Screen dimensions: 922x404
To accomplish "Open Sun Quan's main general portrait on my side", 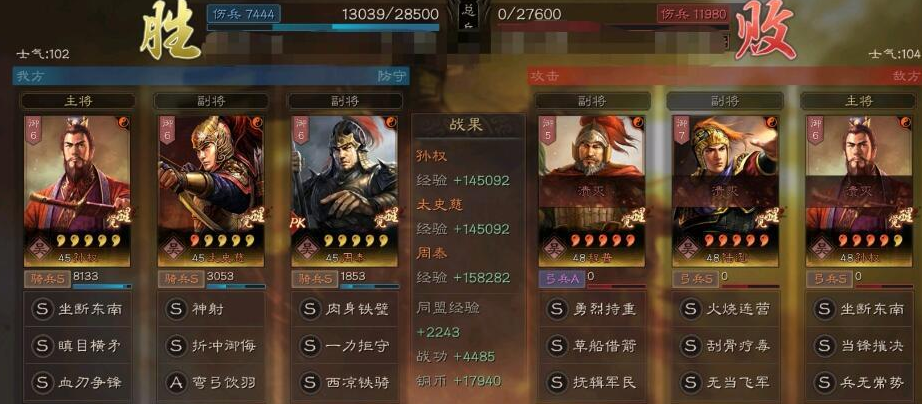I will (x=77, y=191).
